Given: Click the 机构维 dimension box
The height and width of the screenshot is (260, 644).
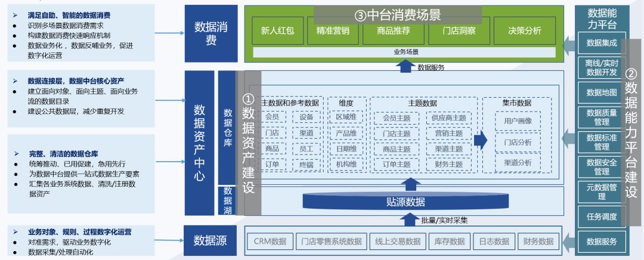Looking at the screenshot, I should pos(346,165).
